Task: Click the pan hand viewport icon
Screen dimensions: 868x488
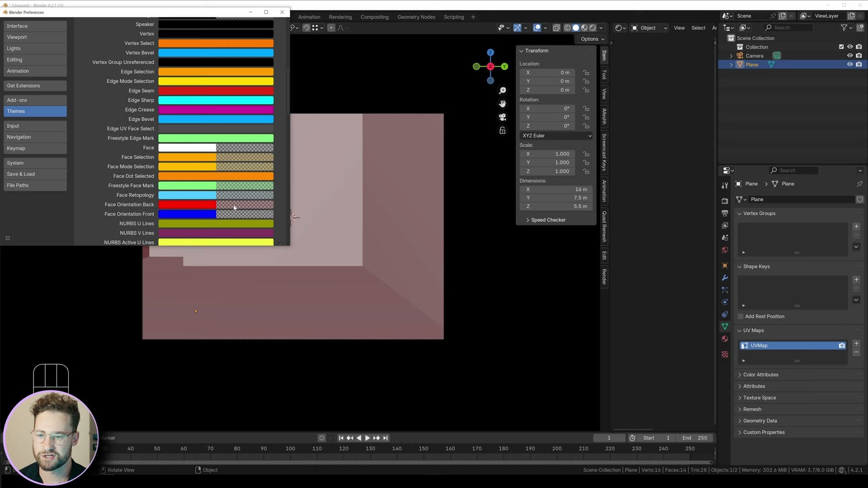Action: 502,104
